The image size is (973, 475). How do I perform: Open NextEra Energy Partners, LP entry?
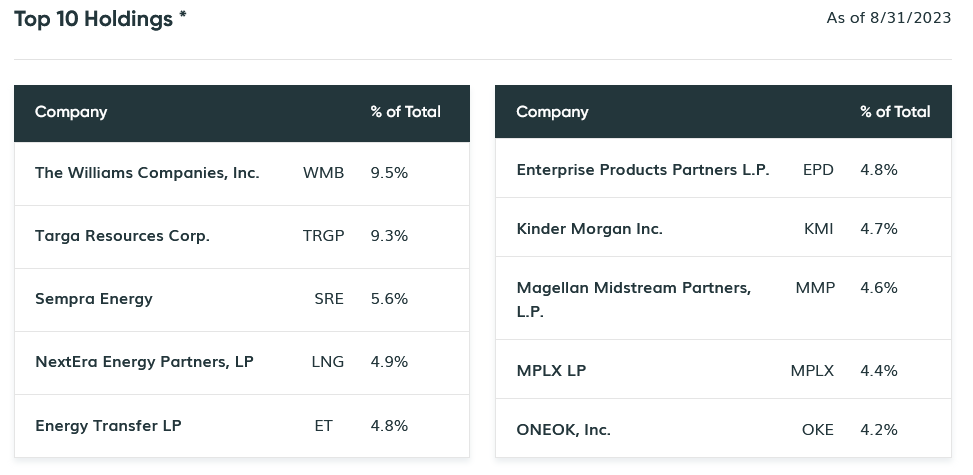tap(144, 362)
